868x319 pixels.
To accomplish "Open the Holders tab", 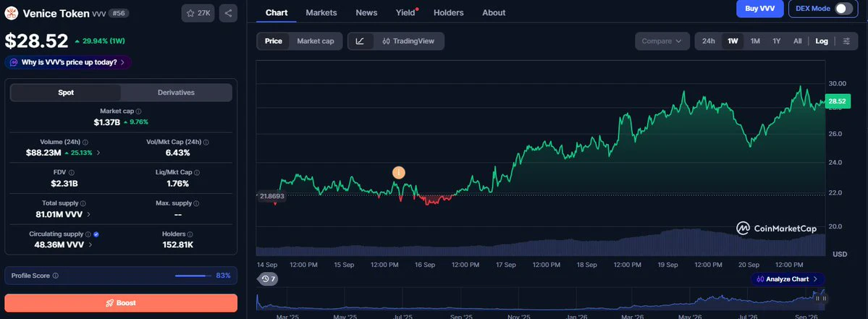I will tap(448, 12).
